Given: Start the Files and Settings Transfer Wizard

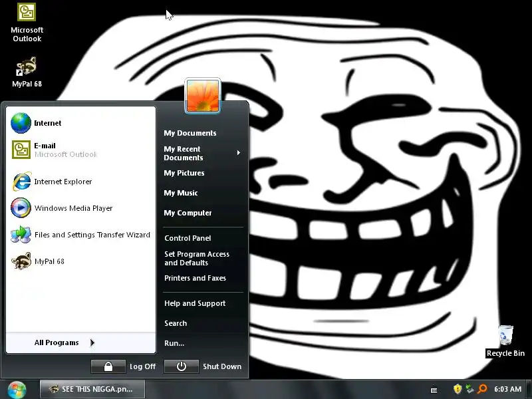Looking at the screenshot, I should pos(80,235).
